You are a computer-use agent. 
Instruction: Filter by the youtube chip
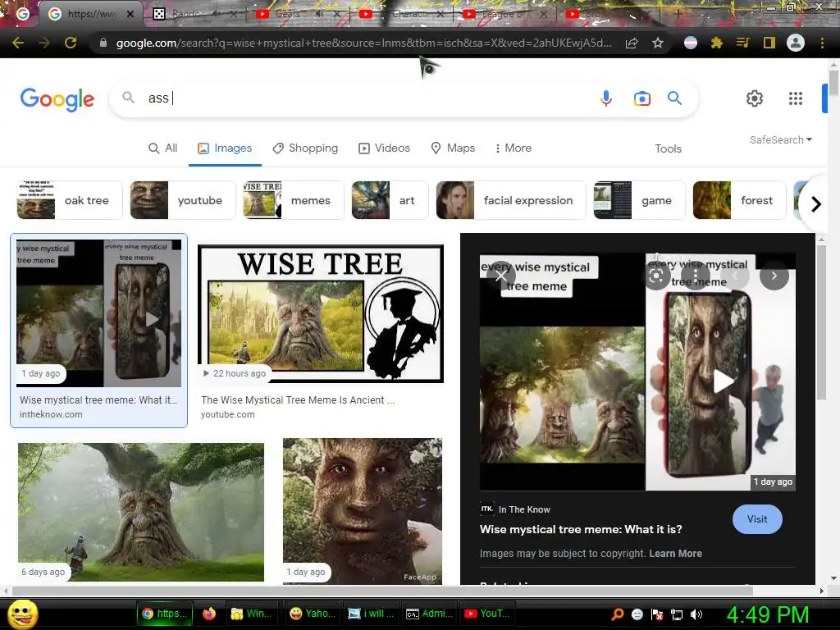[183, 200]
